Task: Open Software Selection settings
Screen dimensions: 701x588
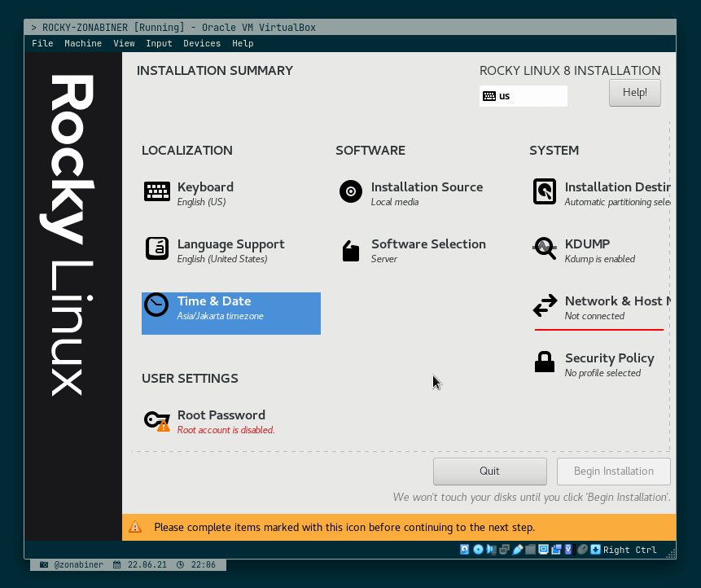Action: [350, 251]
